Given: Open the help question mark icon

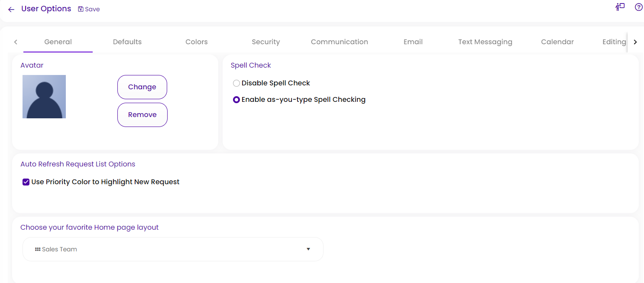Looking at the screenshot, I should coord(638,7).
